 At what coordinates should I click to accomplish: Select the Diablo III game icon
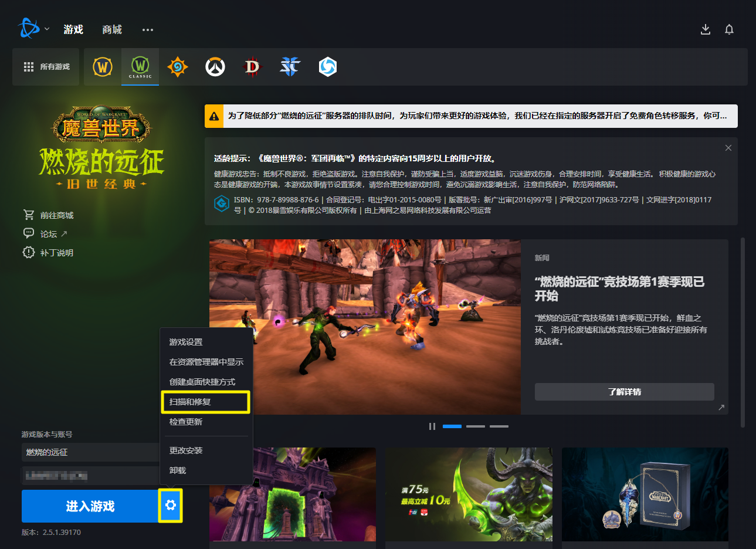(252, 67)
